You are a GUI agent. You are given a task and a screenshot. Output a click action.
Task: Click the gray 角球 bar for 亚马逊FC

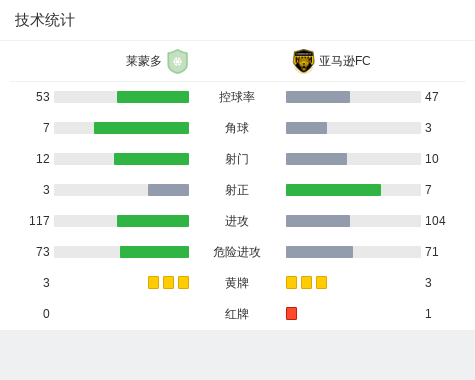306,128
